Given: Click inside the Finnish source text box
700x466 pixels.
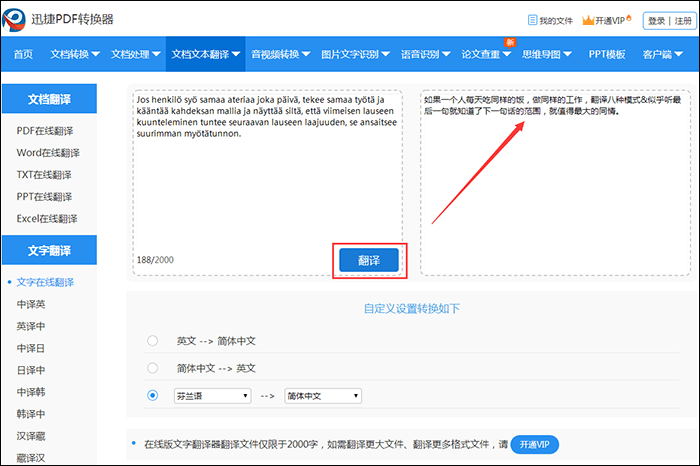Looking at the screenshot, I should tap(265, 190).
